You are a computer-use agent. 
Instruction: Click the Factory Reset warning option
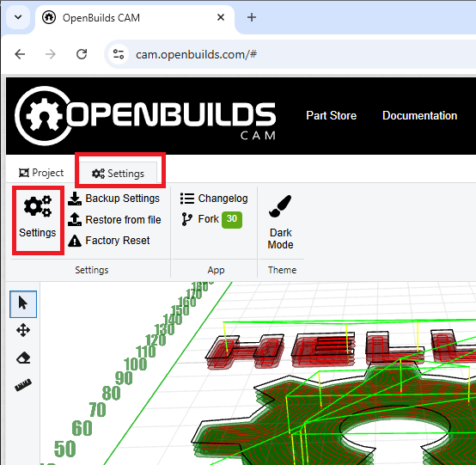(109, 241)
